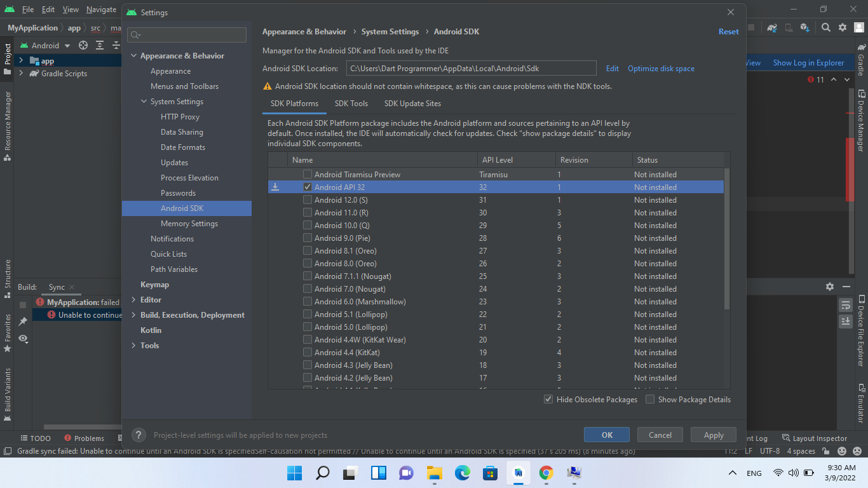Open the Navigate menu
868x488 pixels.
click(101, 10)
